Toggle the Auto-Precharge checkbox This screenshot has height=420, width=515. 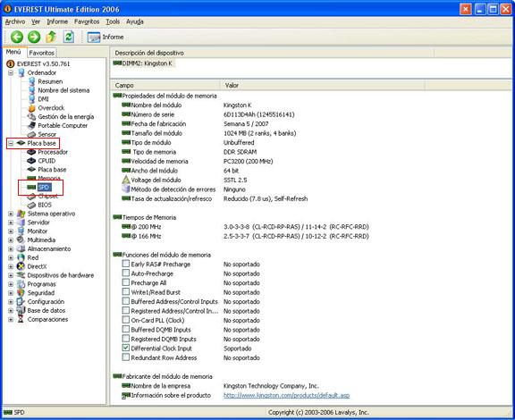(x=126, y=273)
